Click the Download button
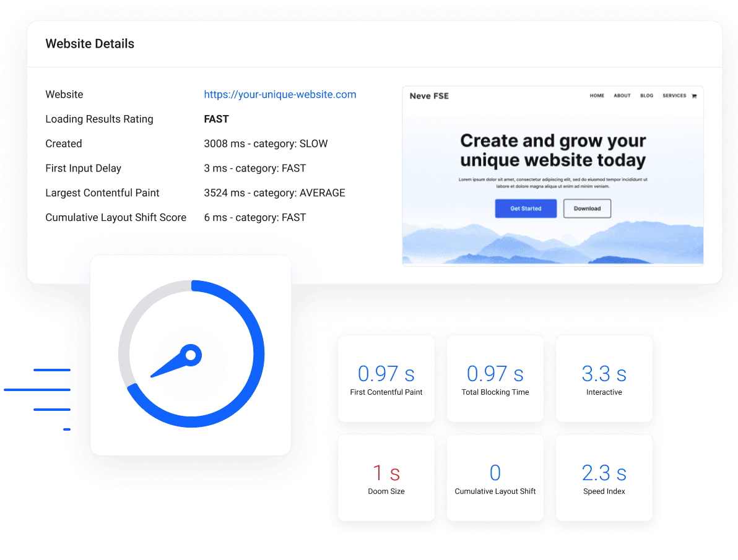 coord(587,209)
